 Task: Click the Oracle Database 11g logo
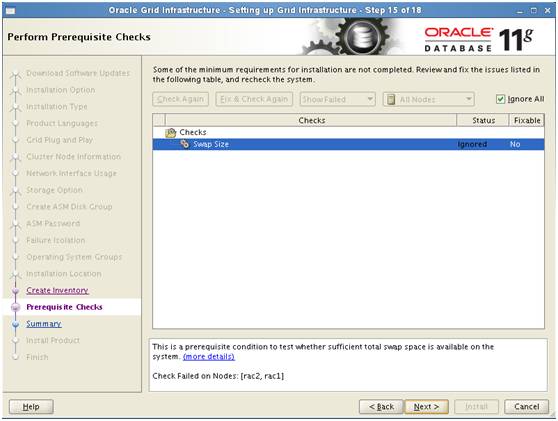tap(478, 39)
